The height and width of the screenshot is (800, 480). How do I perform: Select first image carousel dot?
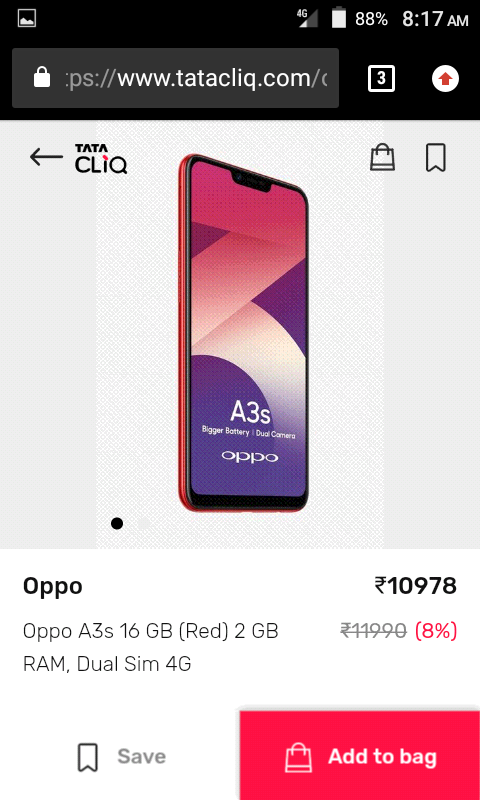(x=117, y=523)
